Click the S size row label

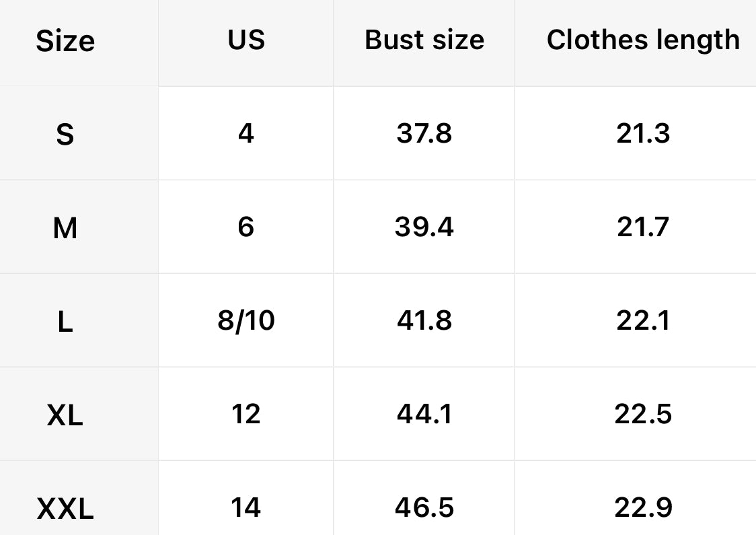[x=65, y=135]
